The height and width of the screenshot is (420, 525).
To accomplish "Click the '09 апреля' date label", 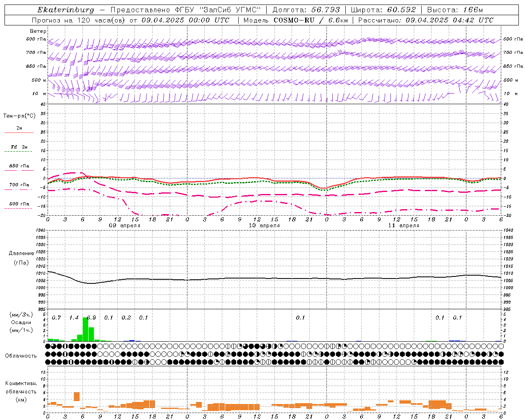I will tap(125, 226).
